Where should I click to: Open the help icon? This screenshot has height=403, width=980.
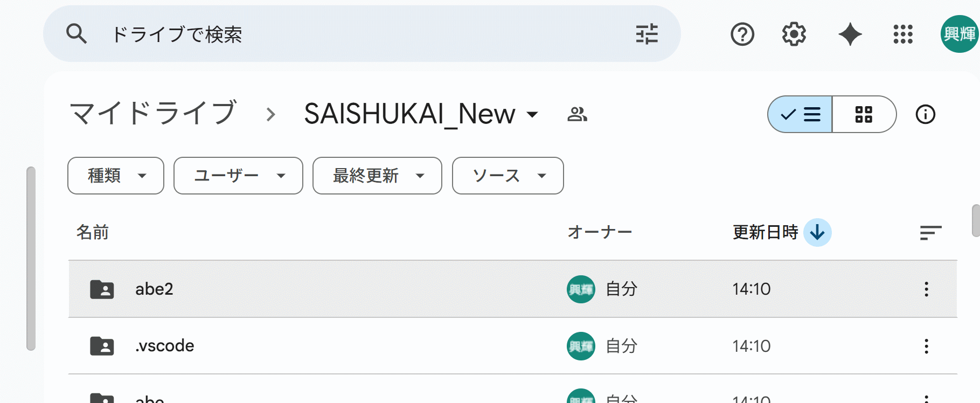click(742, 34)
